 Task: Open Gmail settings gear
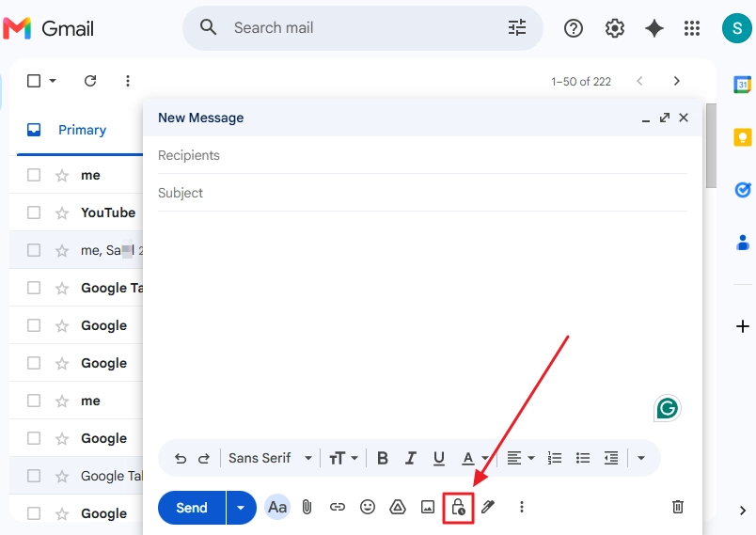(614, 28)
